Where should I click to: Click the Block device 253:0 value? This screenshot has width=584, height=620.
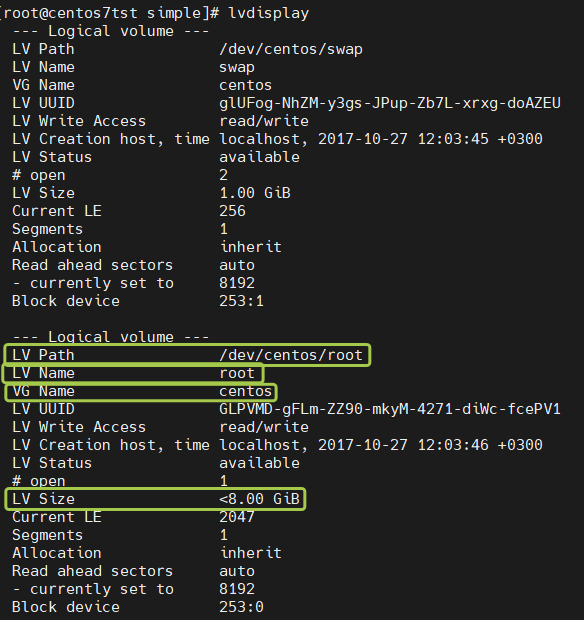[x=241, y=607]
